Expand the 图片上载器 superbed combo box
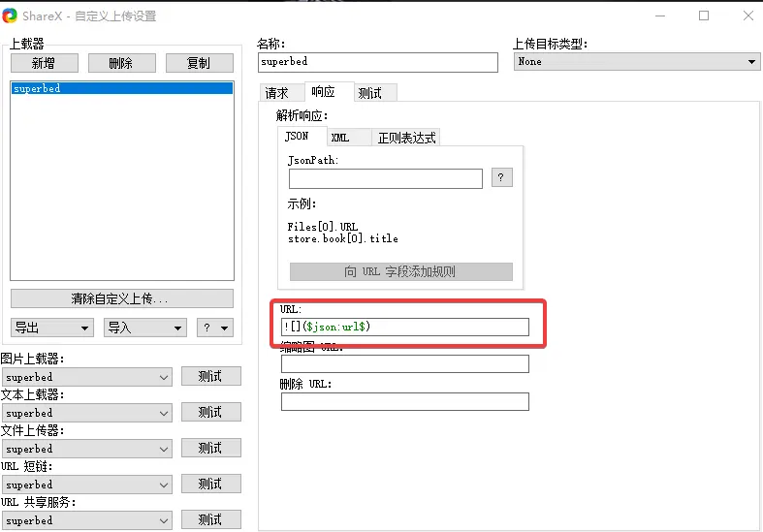The height and width of the screenshot is (532, 763). click(87, 377)
